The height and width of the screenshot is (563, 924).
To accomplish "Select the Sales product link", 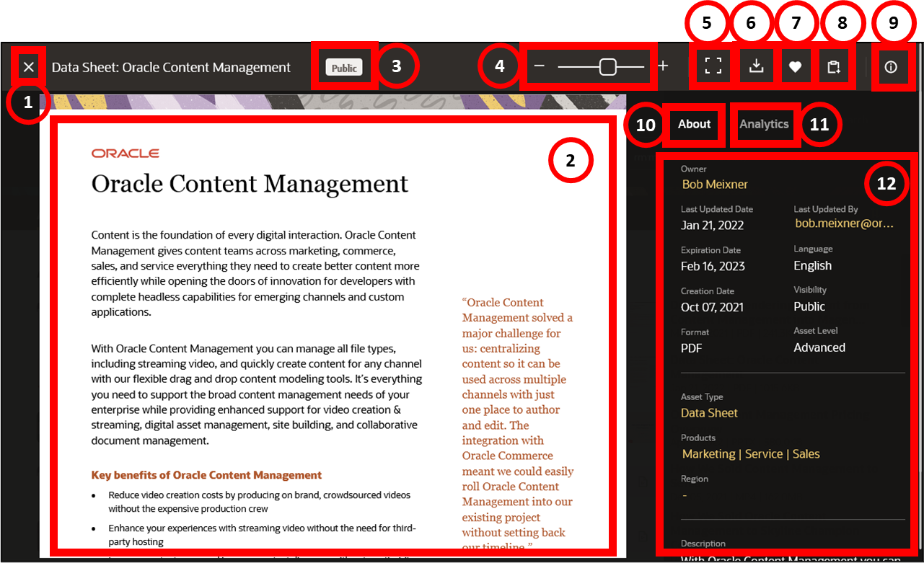I will [807, 453].
